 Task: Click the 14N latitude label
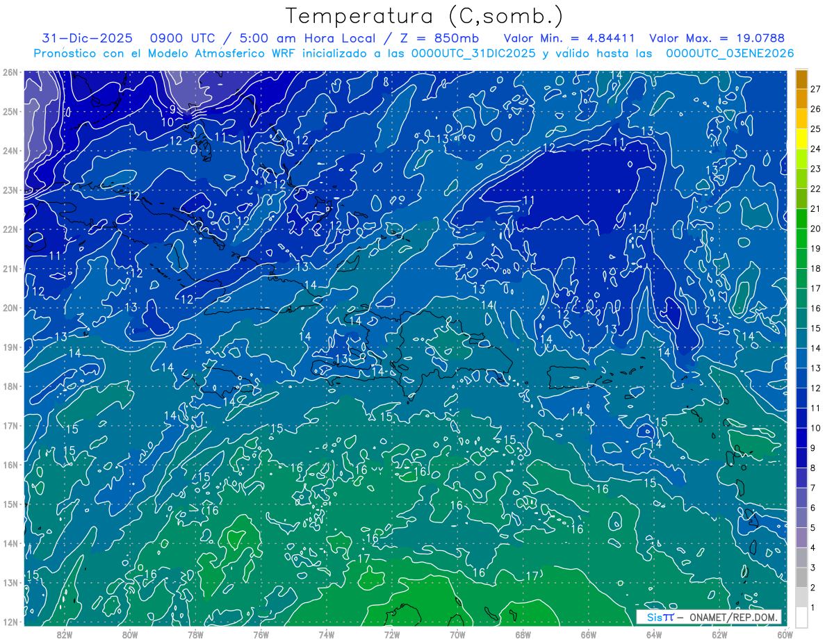click(10, 543)
